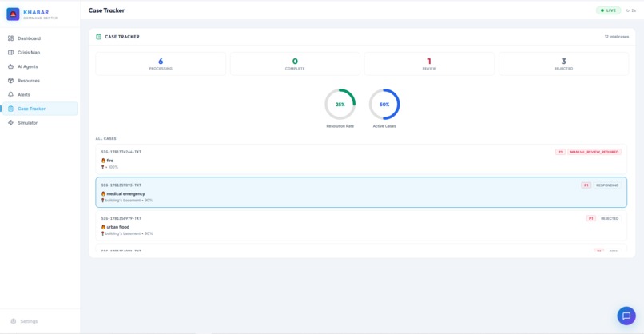Click the '100%' confidence under fire
The height and width of the screenshot is (334, 644).
pos(113,167)
